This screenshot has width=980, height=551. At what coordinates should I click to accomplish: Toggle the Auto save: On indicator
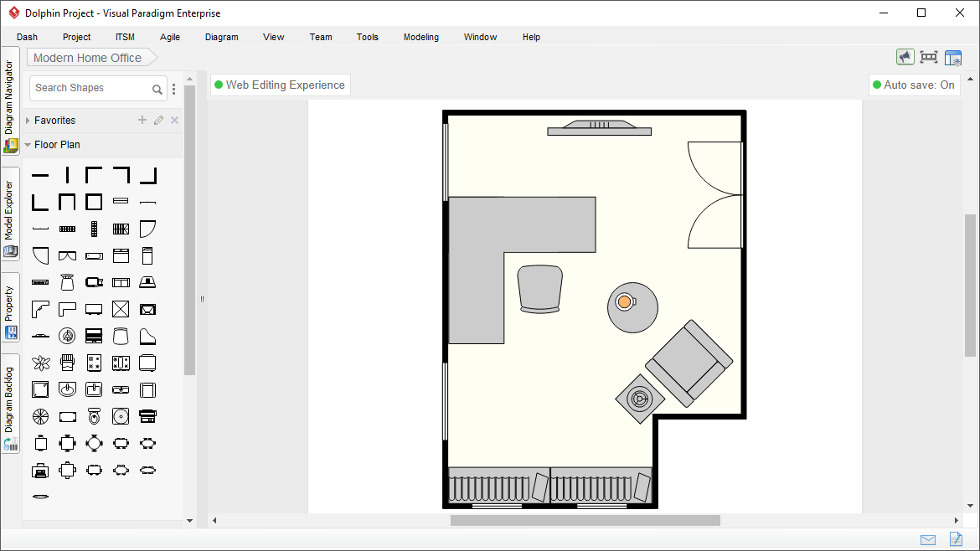pos(914,85)
